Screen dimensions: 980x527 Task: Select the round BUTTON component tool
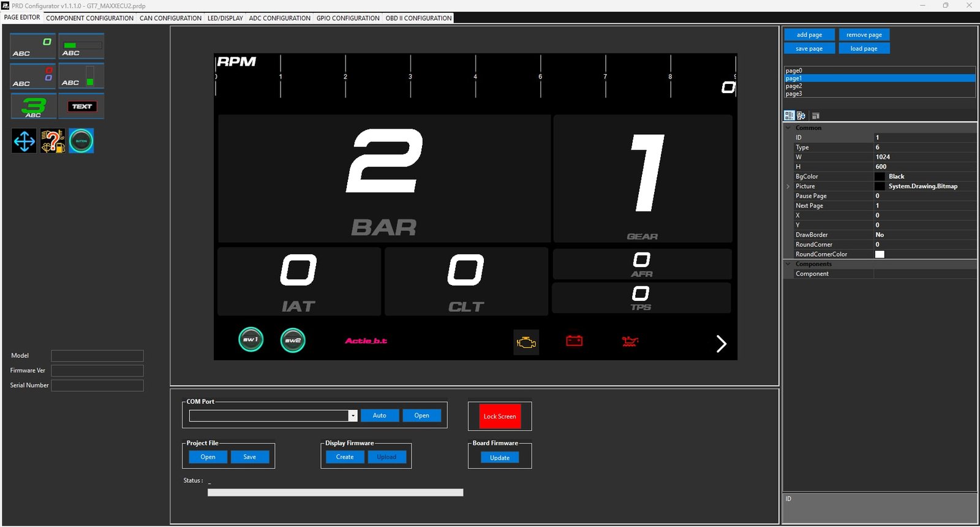click(x=81, y=141)
